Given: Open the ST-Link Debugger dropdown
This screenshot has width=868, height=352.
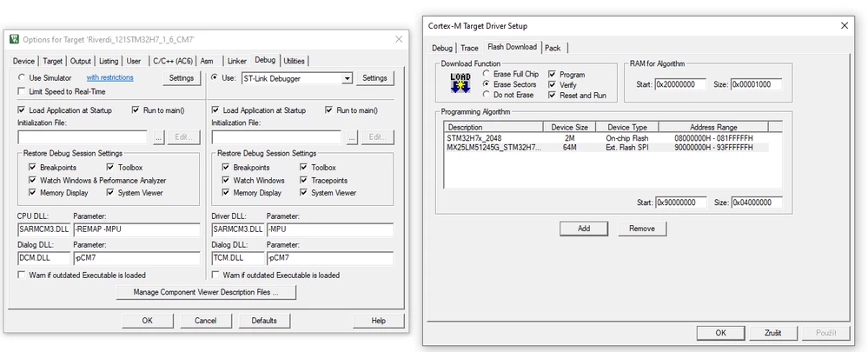Looking at the screenshot, I should coord(347,78).
